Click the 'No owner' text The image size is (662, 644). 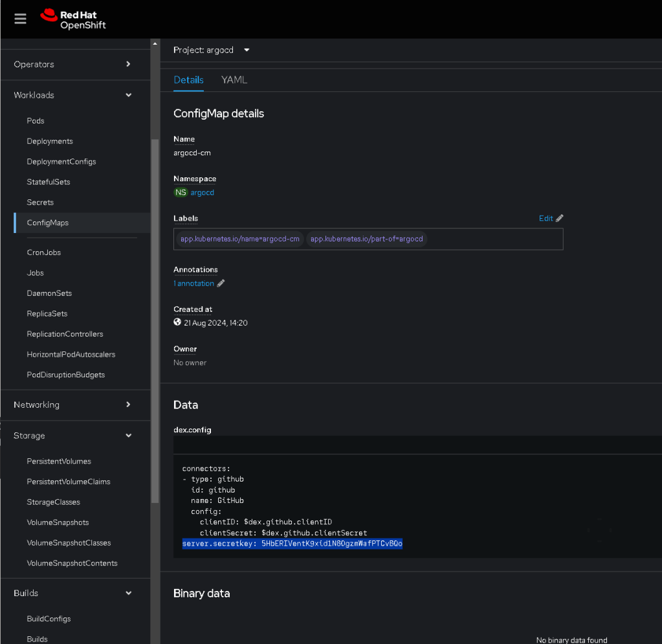point(190,362)
